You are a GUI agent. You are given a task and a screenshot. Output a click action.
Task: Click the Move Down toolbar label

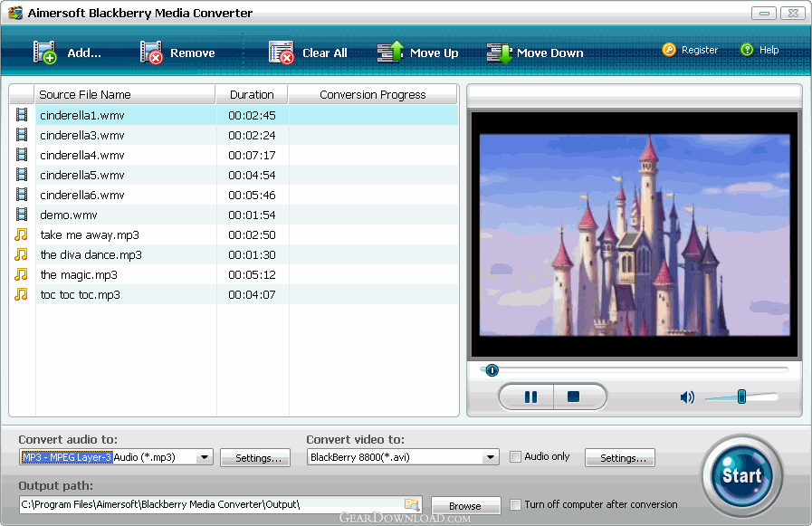tap(550, 53)
